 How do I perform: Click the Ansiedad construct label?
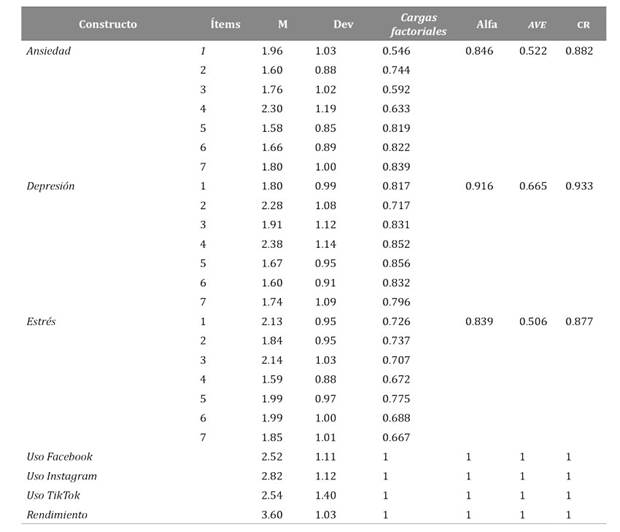point(48,50)
